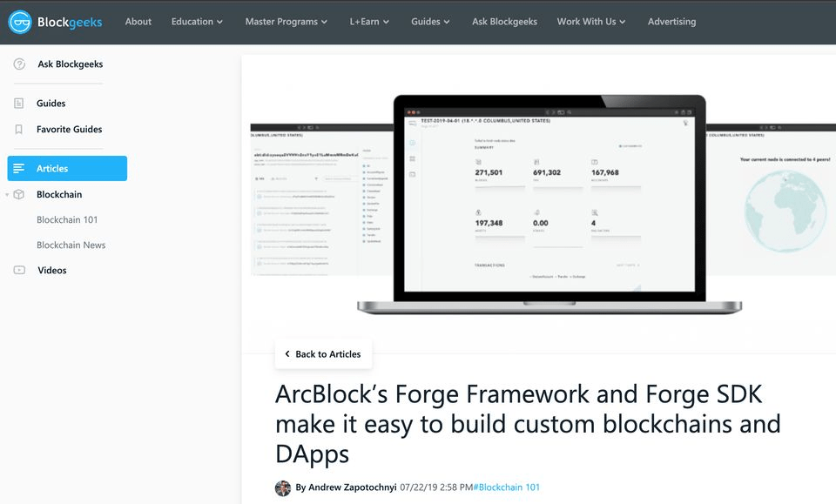Click the Blockgeeks wordmark in header

tap(70, 23)
